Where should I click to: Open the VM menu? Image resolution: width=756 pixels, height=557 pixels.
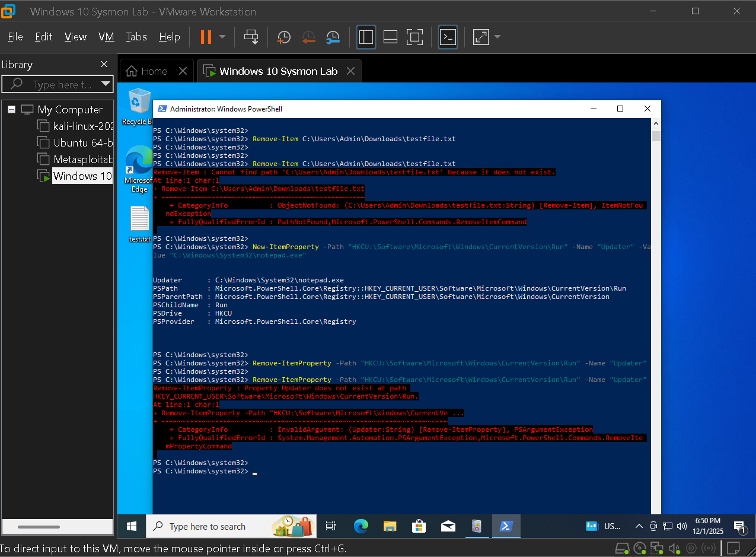(106, 37)
